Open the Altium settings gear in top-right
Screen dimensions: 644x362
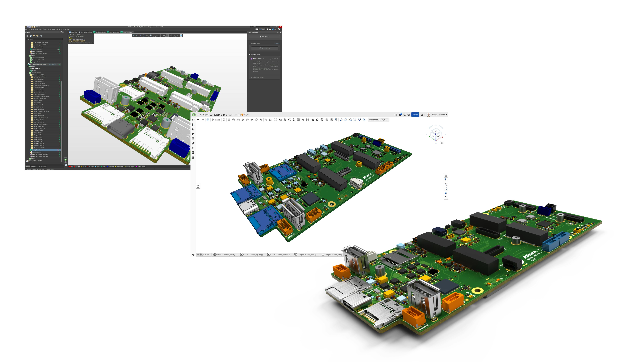[x=270, y=29]
